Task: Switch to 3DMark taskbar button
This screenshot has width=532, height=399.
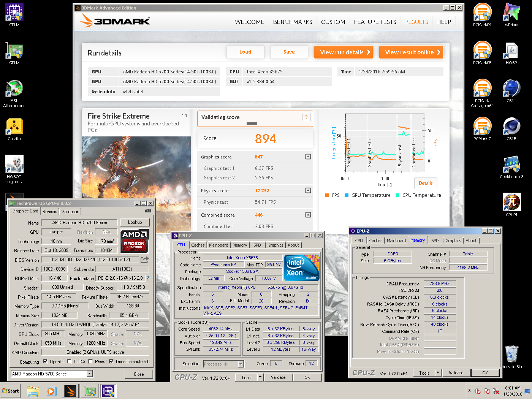Action: point(70,391)
